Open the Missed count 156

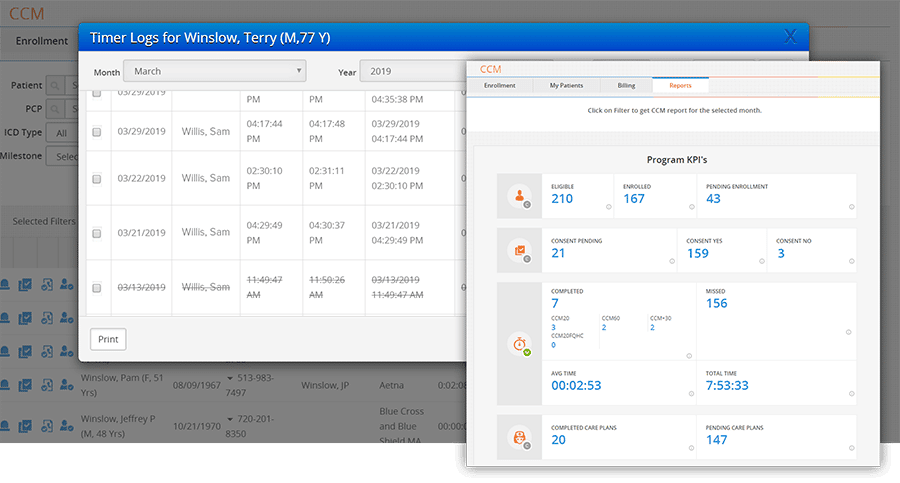[716, 303]
